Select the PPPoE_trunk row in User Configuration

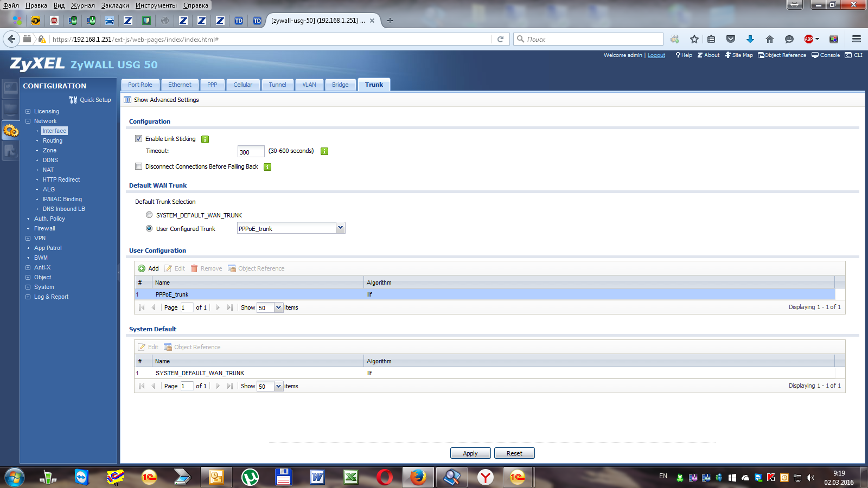485,294
